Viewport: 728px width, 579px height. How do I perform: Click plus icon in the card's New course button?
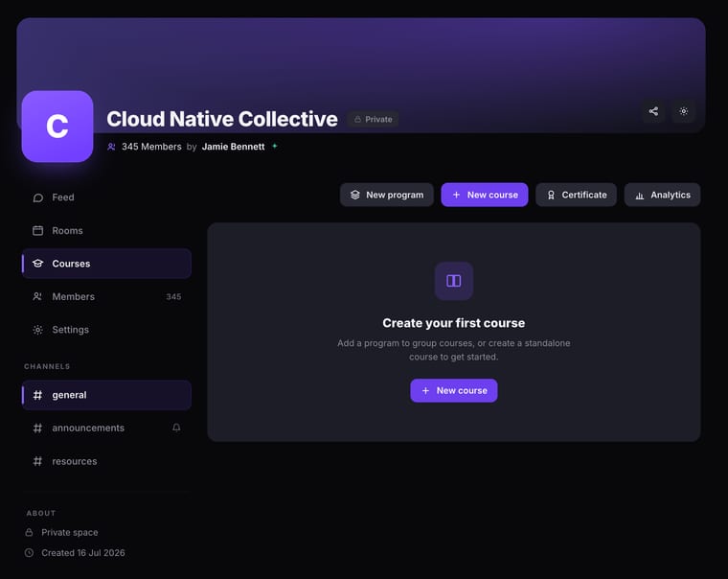(425, 391)
